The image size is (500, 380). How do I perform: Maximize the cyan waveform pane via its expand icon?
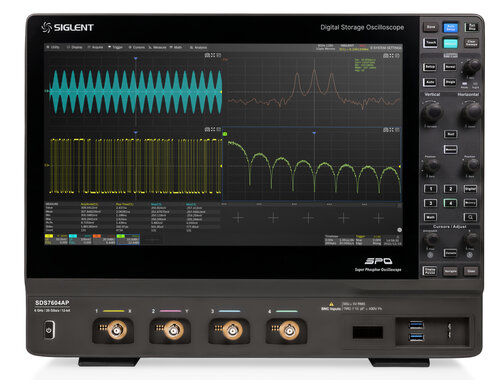tap(213, 55)
